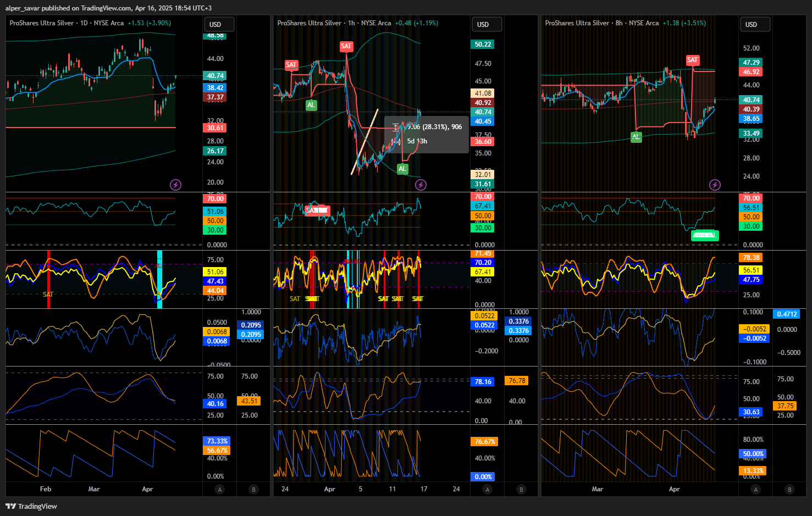This screenshot has width=812, height=516.
Task: Click the Feb date label on the 1D time axis
Action: pyautogui.click(x=46, y=489)
